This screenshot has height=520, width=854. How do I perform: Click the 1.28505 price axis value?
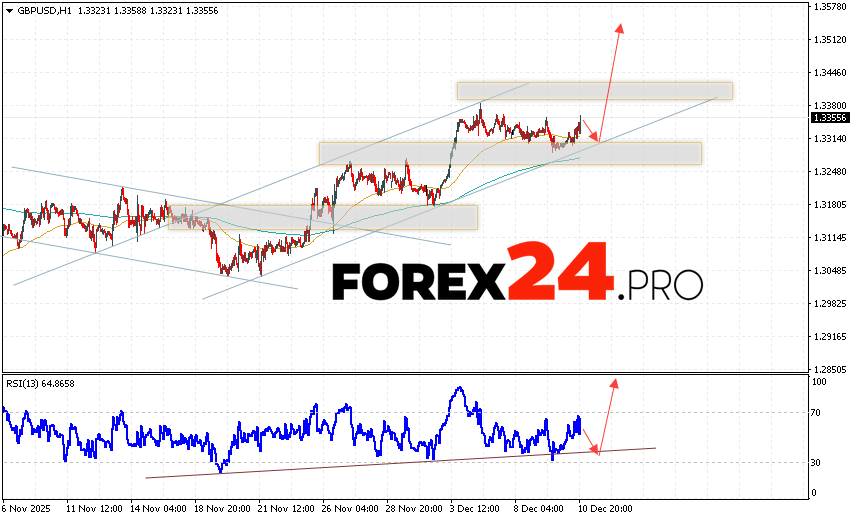pyautogui.click(x=831, y=369)
